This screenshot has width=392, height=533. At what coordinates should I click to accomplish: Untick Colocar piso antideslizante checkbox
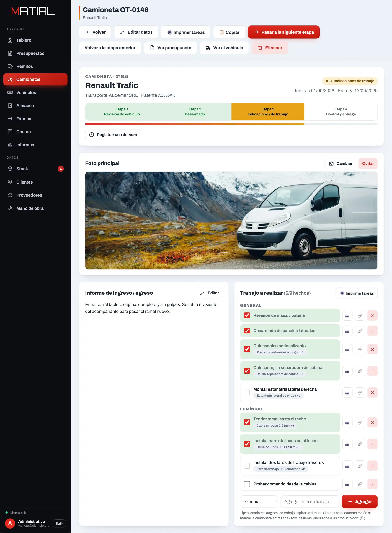pyautogui.click(x=247, y=349)
